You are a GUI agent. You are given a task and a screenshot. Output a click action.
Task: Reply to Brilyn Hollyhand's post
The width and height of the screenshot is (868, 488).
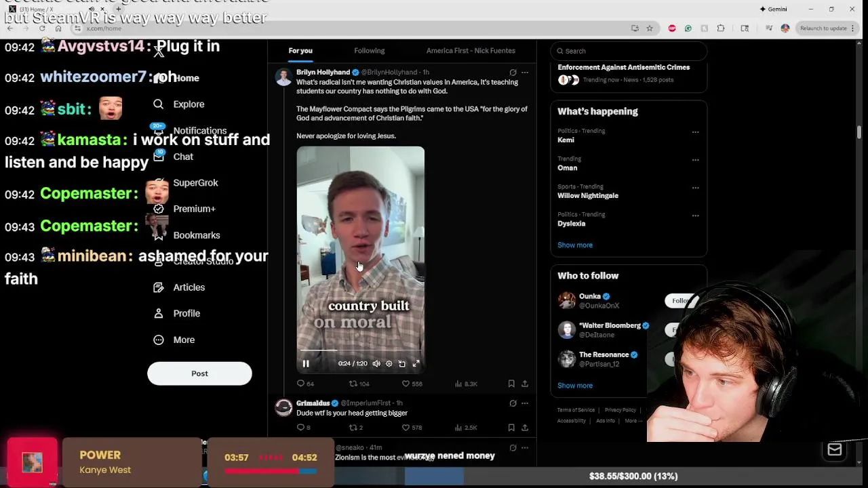pyautogui.click(x=305, y=384)
